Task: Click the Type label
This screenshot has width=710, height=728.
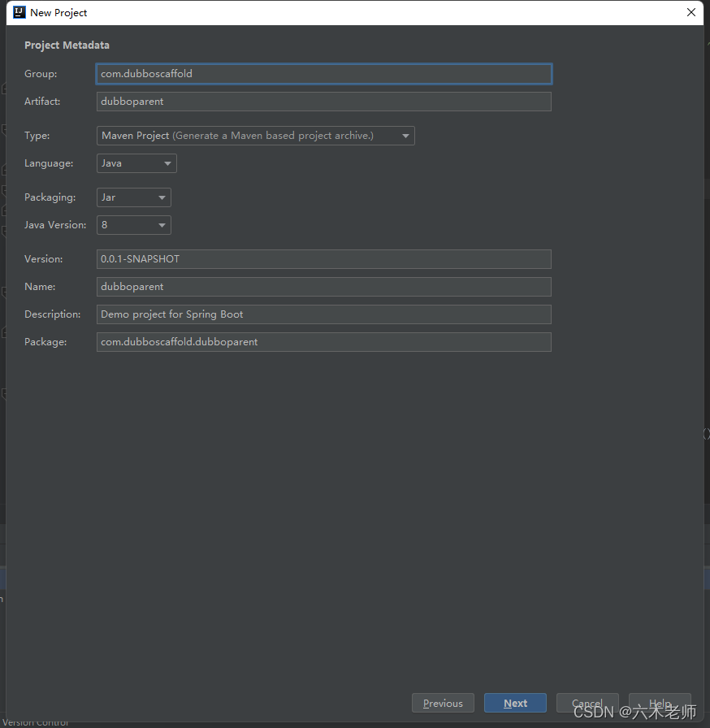Action: pyautogui.click(x=37, y=136)
